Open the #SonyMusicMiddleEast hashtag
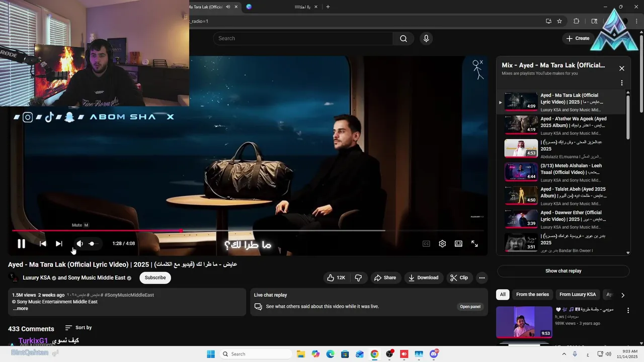644x362 pixels. [x=129, y=295]
